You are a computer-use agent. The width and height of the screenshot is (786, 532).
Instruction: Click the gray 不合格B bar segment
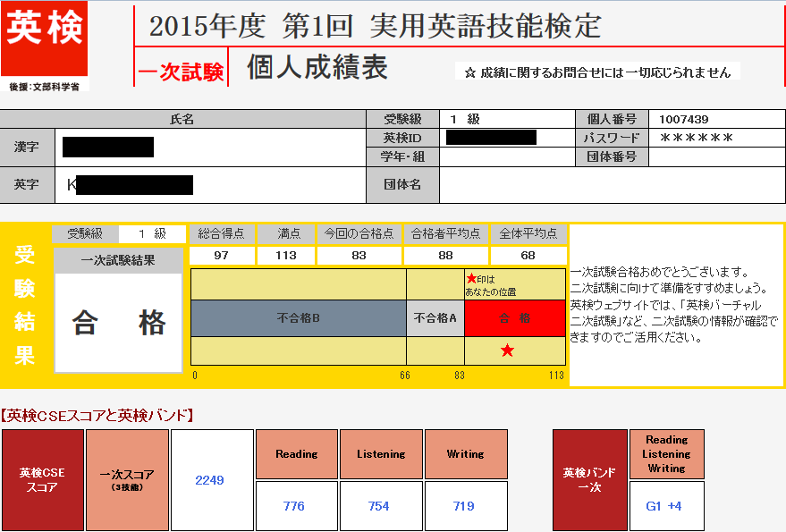pyautogui.click(x=299, y=318)
